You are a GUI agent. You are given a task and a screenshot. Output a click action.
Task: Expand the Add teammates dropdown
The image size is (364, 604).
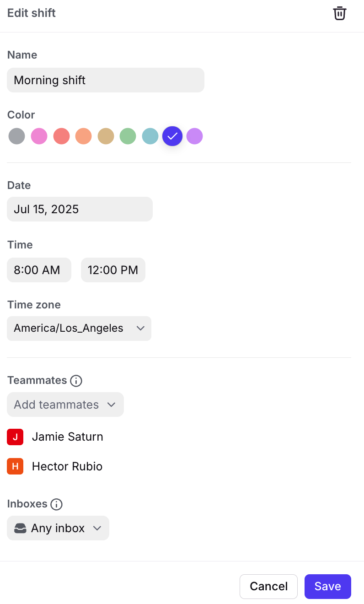pyautogui.click(x=65, y=404)
